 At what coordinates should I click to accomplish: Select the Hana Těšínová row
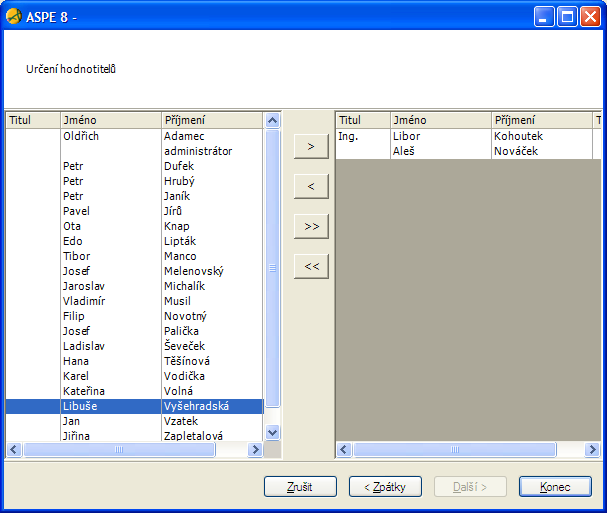[134, 361]
